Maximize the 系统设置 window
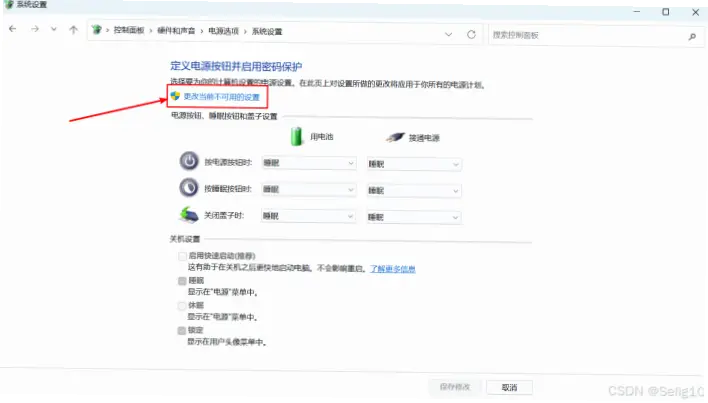This screenshot has height=403, width=708. point(666,12)
